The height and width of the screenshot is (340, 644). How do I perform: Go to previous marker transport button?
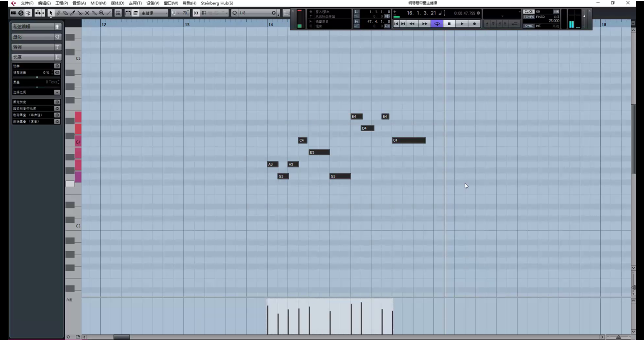[396, 24]
